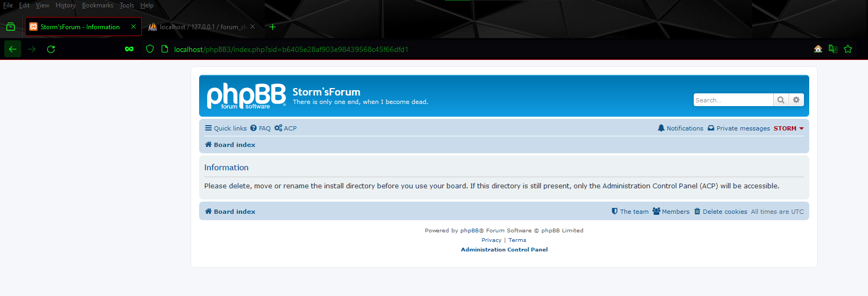Click the home icon in address bar
The width and height of the screenshot is (868, 296).
point(818,49)
